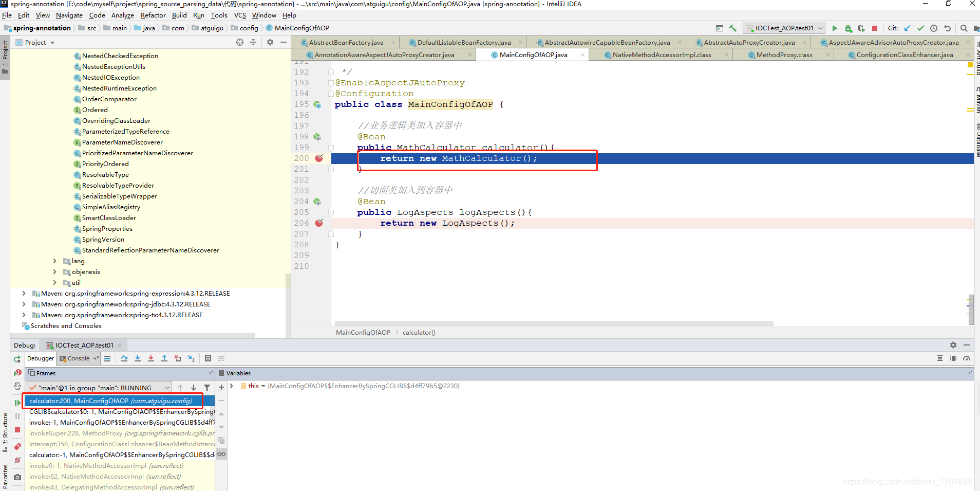The image size is (980, 491).
Task: Click Run to Cursor icon
Action: point(191,358)
